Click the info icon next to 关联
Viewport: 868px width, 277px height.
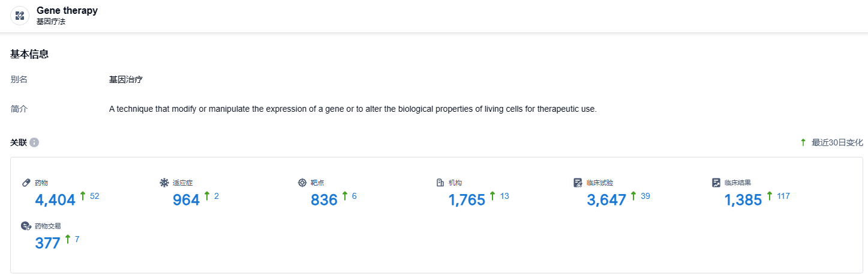pos(34,142)
